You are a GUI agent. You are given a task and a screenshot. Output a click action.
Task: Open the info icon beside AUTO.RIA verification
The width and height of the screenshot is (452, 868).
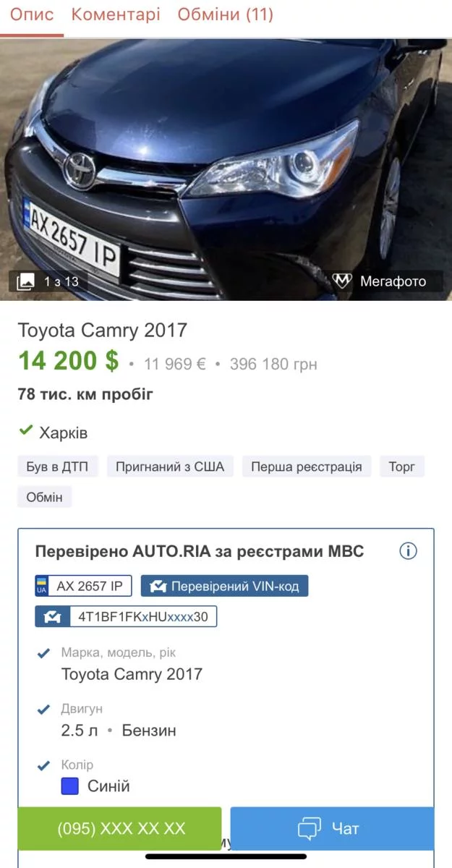click(408, 552)
